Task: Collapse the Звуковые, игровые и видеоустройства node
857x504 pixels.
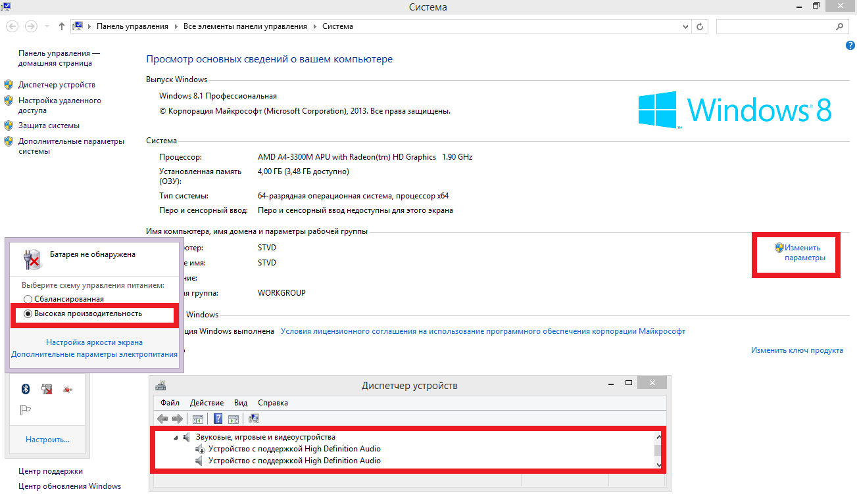Action: 176,437
